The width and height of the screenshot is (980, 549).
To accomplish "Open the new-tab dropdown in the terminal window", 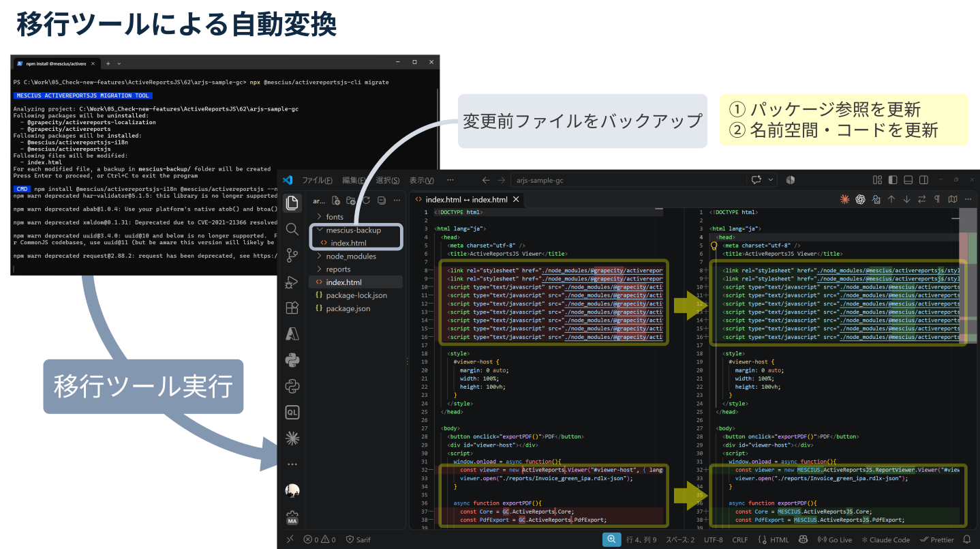I will tap(119, 63).
